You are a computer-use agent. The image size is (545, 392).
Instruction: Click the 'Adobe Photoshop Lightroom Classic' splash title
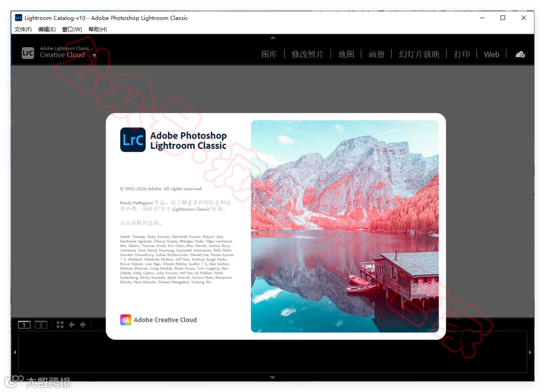[x=188, y=140]
